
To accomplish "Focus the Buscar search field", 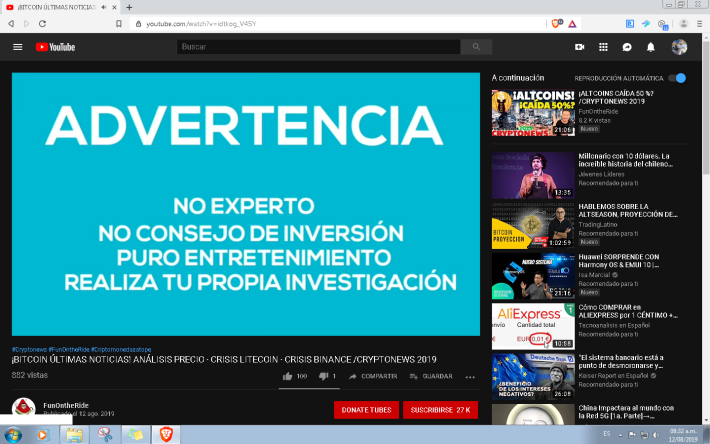I will point(318,47).
